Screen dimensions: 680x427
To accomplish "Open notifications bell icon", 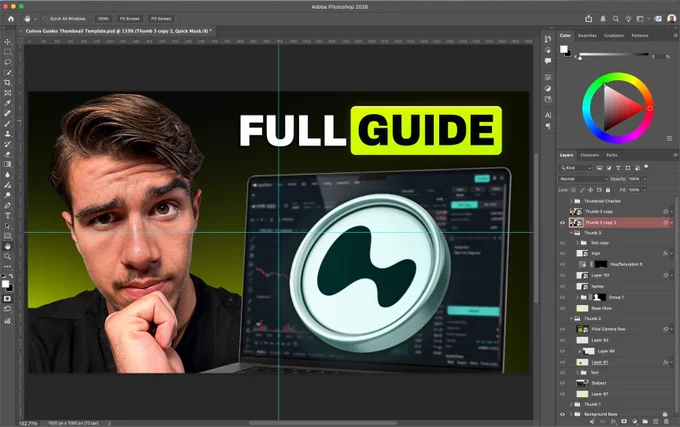I will point(603,19).
